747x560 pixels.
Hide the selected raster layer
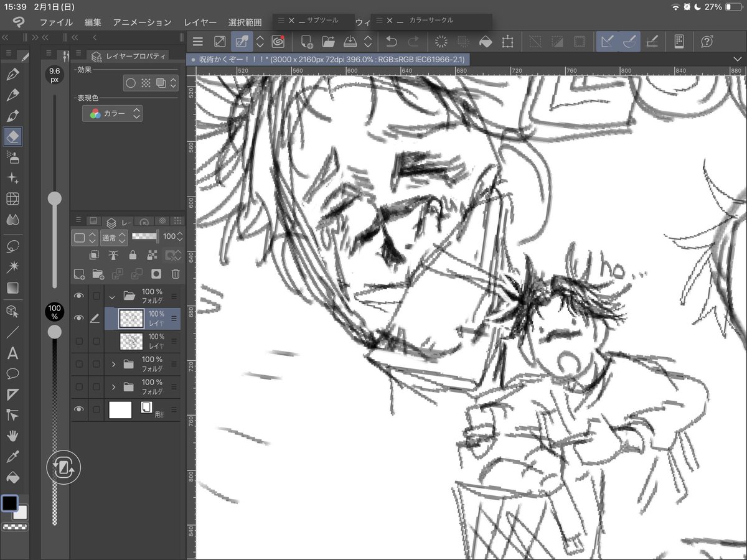coord(78,318)
